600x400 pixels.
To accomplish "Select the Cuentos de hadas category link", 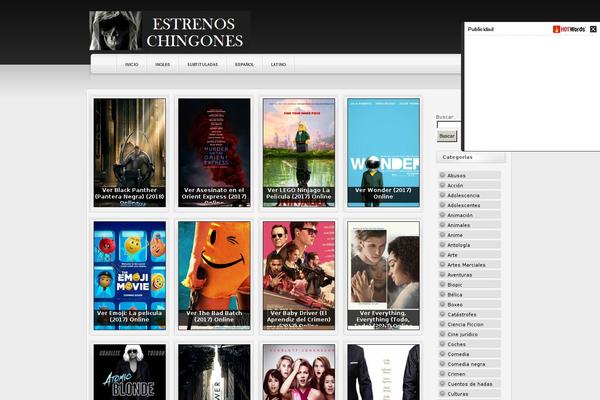I will coord(470,384).
